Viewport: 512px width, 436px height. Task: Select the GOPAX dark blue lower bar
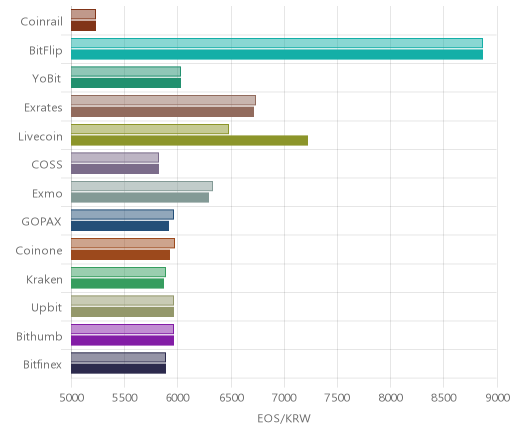[120, 226]
